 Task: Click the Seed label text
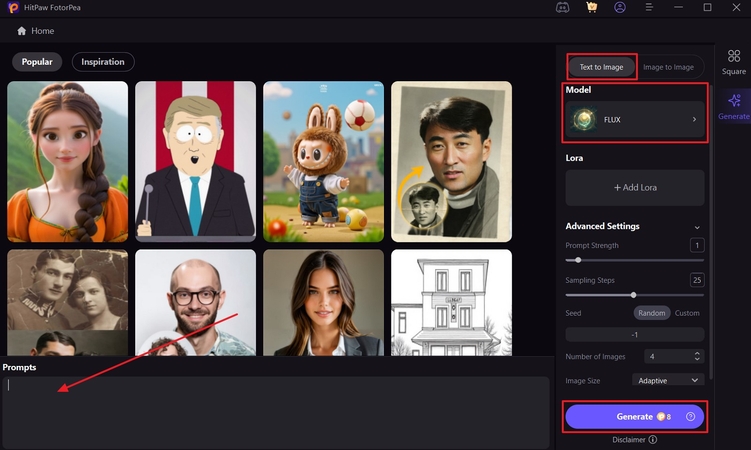tap(573, 313)
